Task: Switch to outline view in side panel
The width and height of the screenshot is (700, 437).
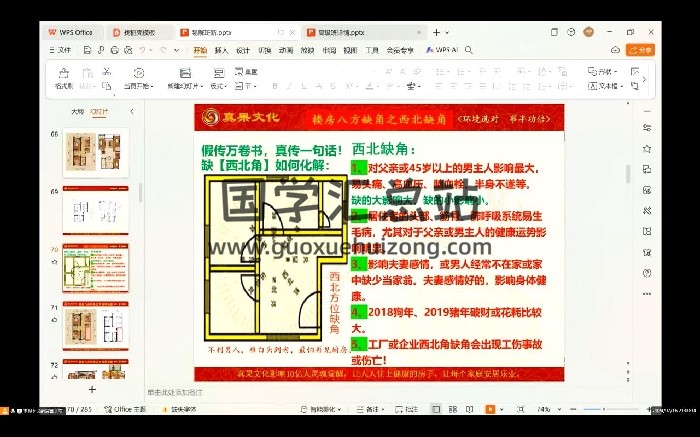Action: click(77, 111)
